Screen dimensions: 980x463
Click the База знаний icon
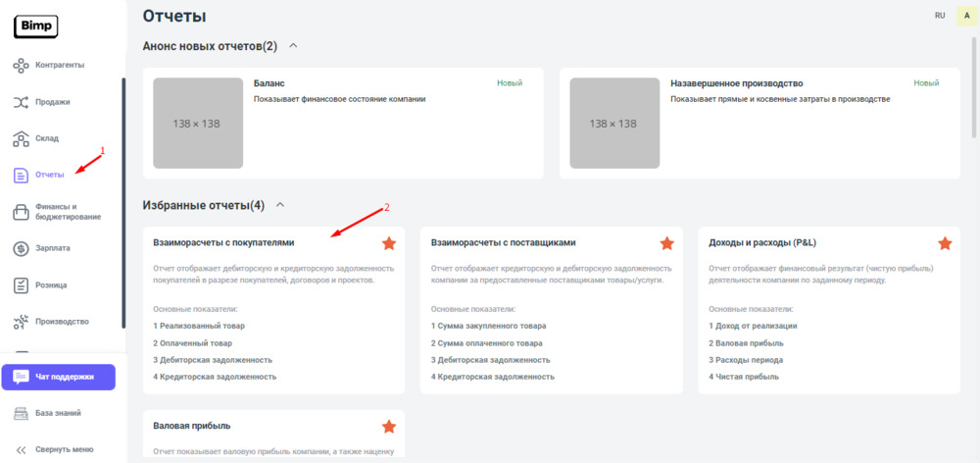pyautogui.click(x=21, y=413)
